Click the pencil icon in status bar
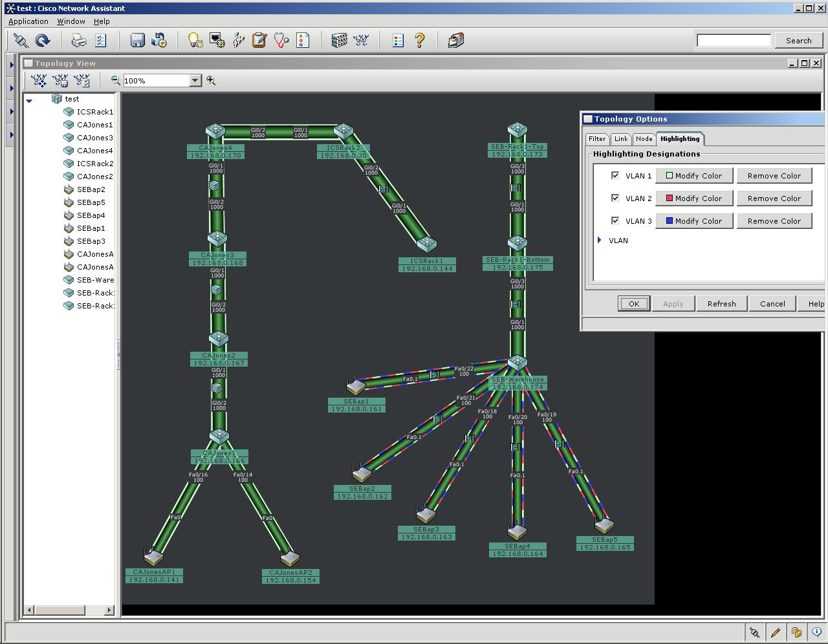Image resolution: width=828 pixels, height=644 pixels. point(775,632)
